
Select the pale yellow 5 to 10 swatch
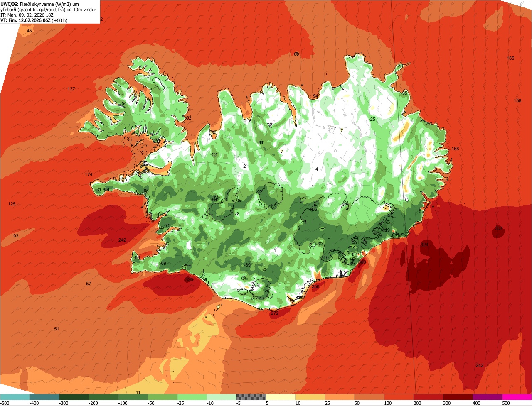(281, 397)
